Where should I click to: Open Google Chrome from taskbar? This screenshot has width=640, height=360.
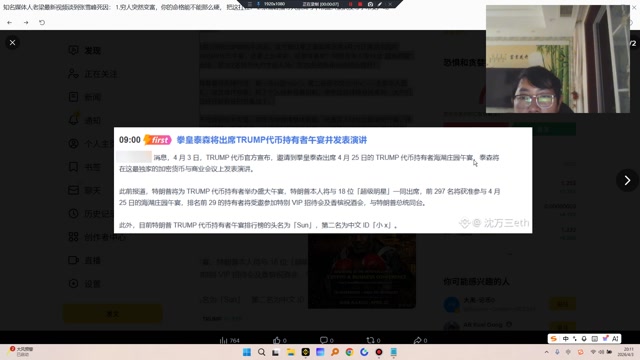[x=349, y=352]
